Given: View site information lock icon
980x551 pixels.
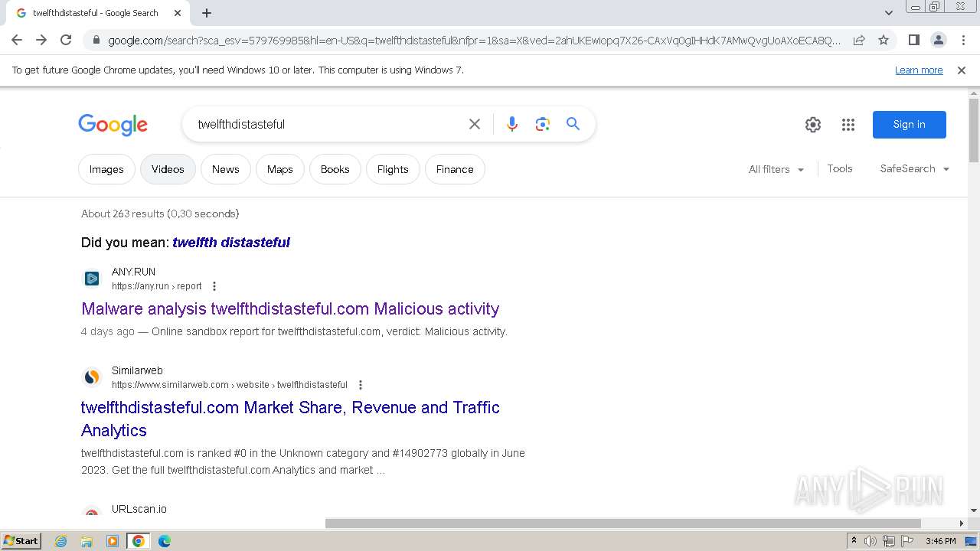Looking at the screenshot, I should point(96,40).
